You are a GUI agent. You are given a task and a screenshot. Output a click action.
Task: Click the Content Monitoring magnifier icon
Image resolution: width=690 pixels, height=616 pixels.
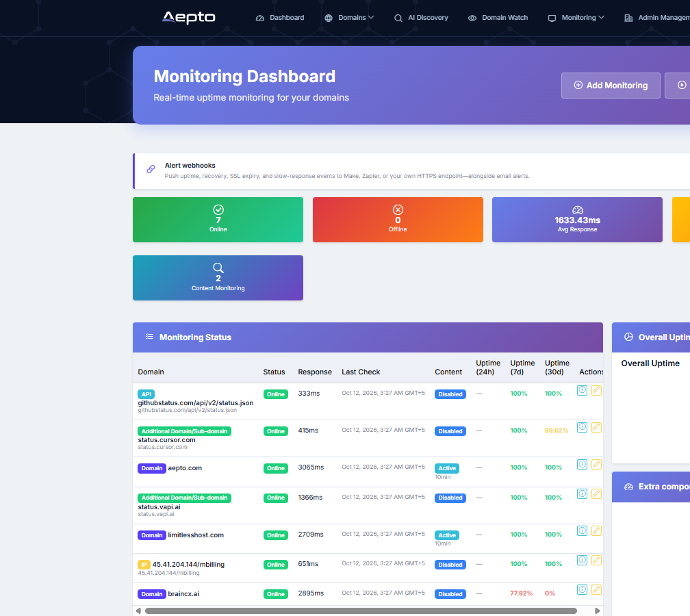click(218, 268)
